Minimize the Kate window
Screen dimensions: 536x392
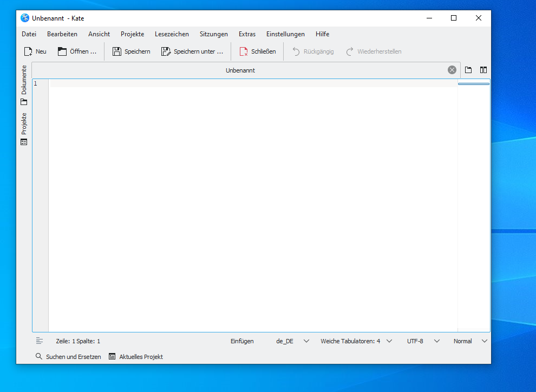pyautogui.click(x=429, y=18)
